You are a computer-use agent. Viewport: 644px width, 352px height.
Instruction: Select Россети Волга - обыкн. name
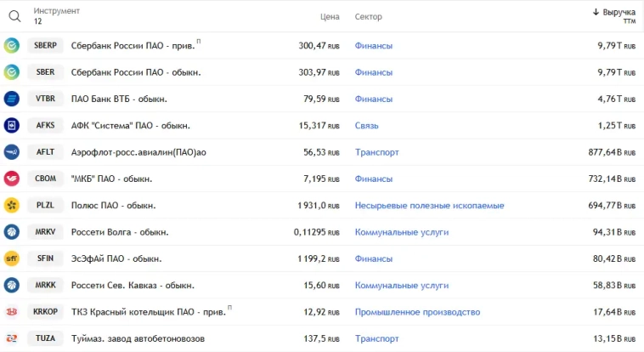tap(120, 232)
